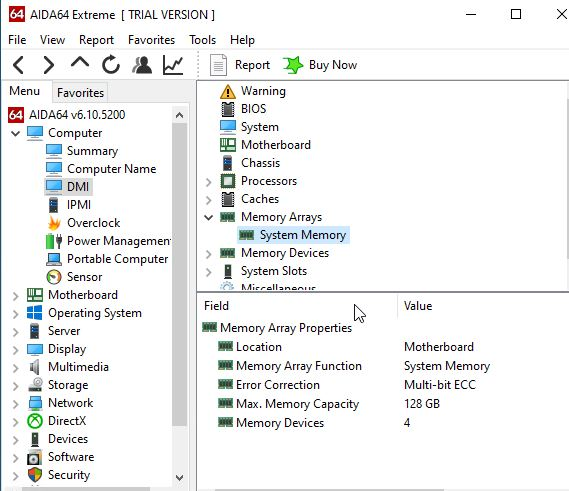Select the top System entry in DMI list
This screenshot has width=569, height=491.
tap(259, 127)
